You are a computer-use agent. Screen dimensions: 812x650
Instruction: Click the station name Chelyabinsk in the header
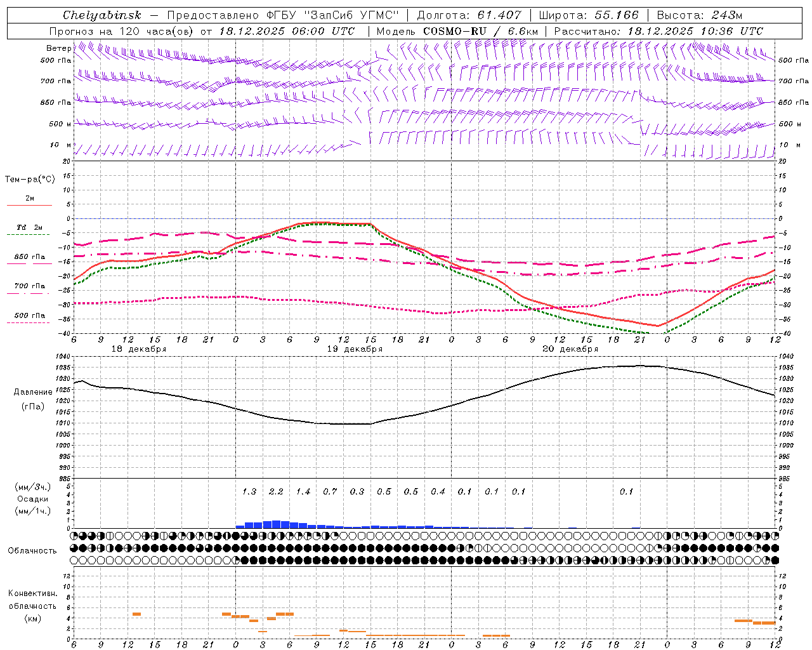[x=101, y=15]
